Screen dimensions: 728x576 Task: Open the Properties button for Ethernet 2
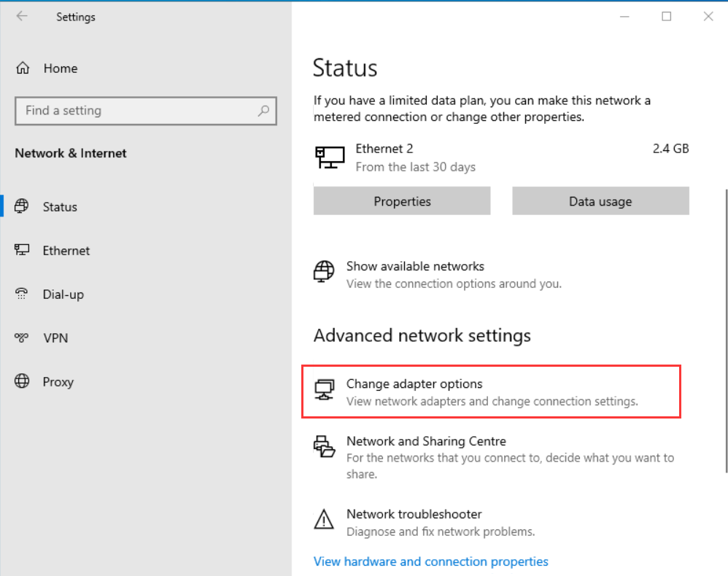coord(402,201)
